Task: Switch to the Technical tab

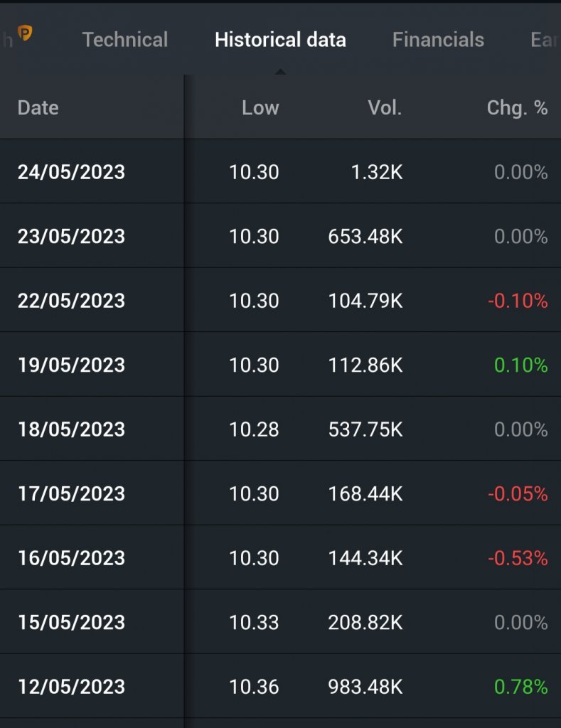Action: [125, 40]
